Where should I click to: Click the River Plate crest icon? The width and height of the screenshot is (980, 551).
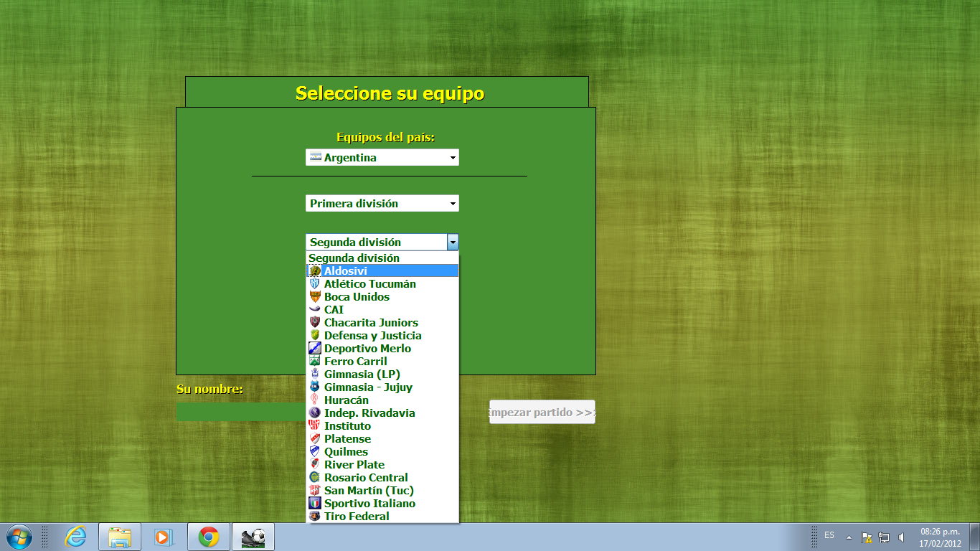point(314,465)
